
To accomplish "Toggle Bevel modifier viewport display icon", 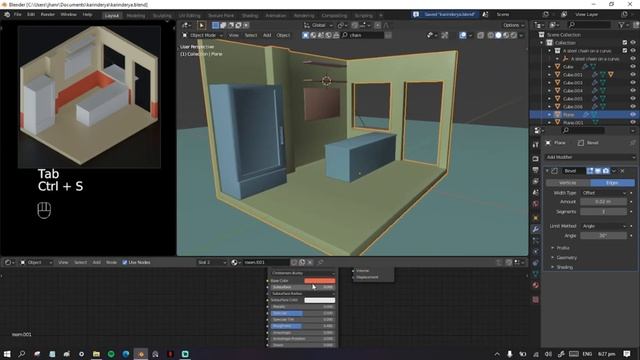I will pyautogui.click(x=598, y=171).
